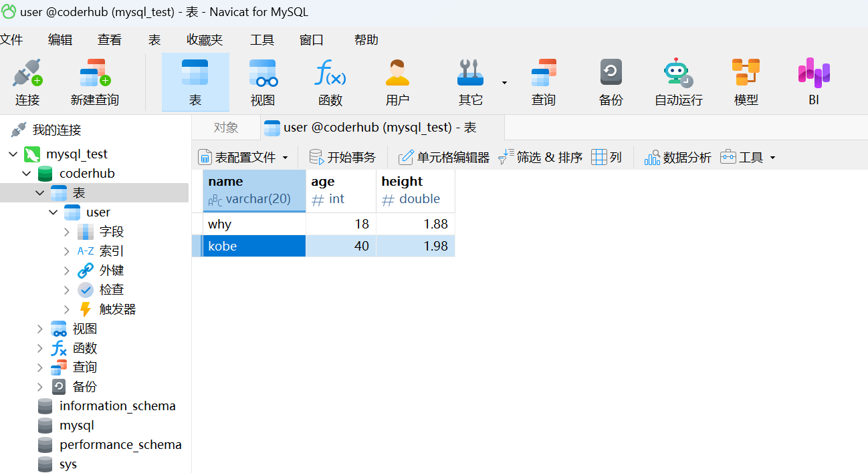Click the cell containing 'why'
868x473 pixels.
pos(254,224)
